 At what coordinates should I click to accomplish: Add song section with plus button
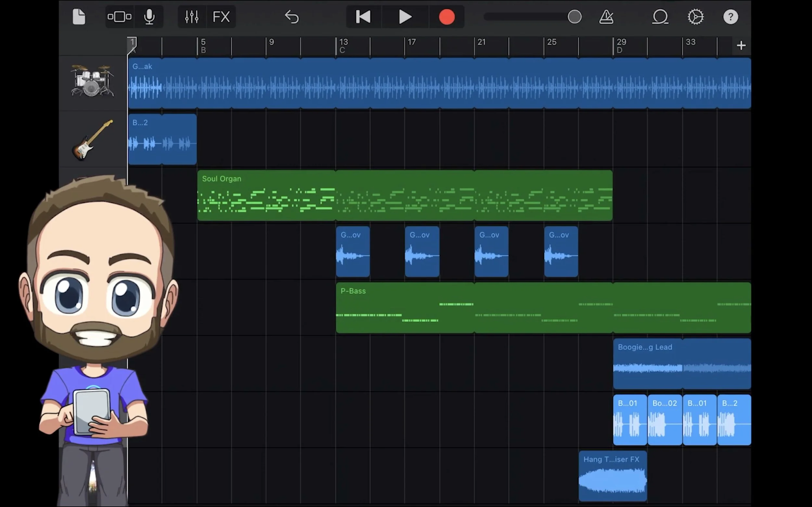coord(741,45)
